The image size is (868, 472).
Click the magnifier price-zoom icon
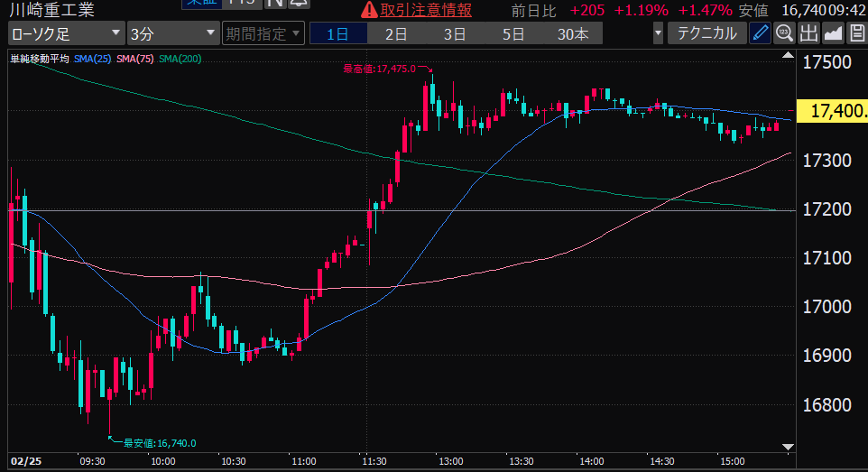pos(784,34)
